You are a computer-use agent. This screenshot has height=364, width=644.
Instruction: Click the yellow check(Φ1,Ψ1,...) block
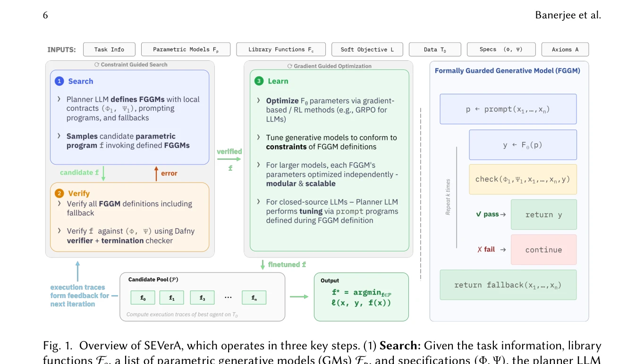523,179
